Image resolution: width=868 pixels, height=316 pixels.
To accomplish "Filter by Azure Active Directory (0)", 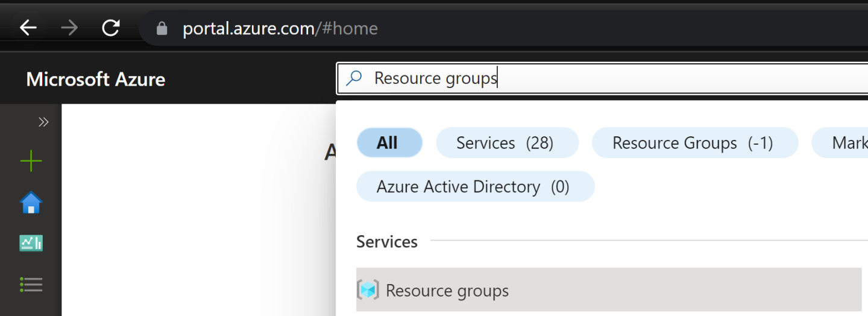I will pyautogui.click(x=475, y=187).
